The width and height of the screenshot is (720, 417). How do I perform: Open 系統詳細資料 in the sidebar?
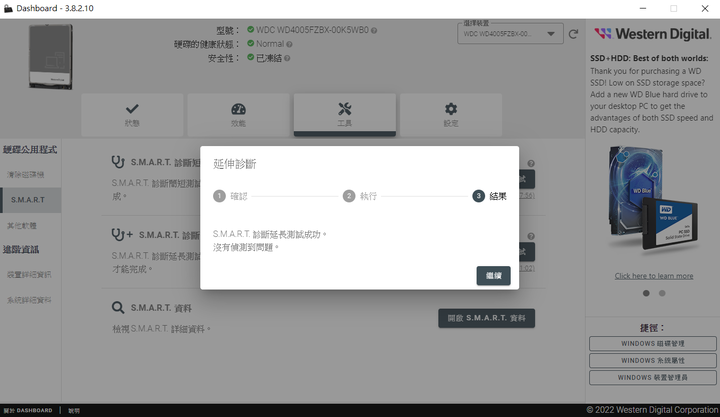point(29,300)
